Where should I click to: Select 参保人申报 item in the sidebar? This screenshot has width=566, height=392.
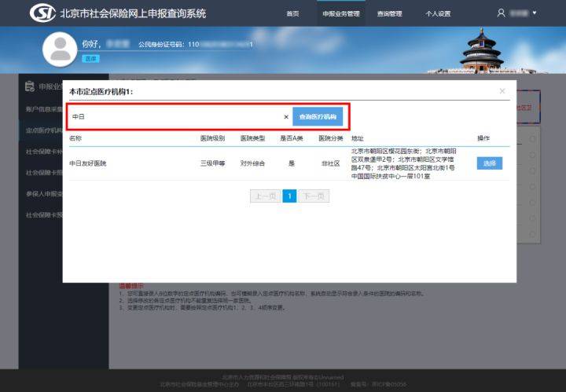(x=44, y=194)
